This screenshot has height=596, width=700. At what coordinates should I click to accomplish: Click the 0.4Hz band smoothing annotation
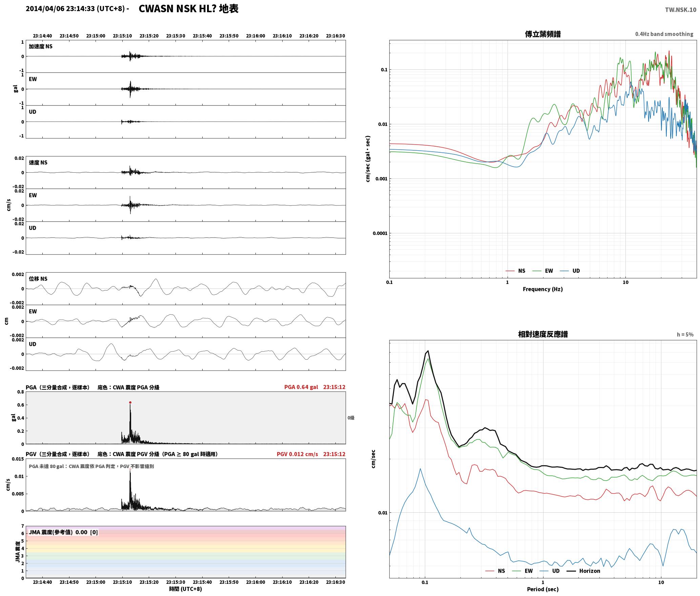click(x=664, y=34)
